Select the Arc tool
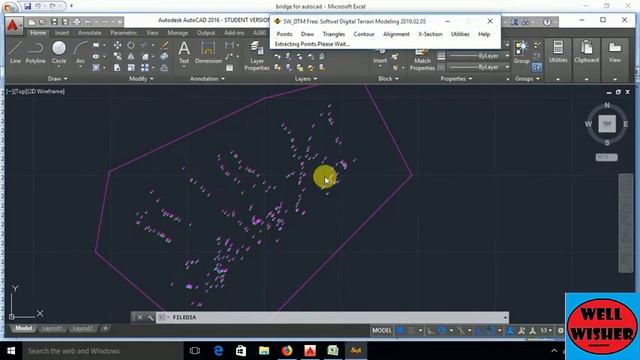 coord(80,52)
